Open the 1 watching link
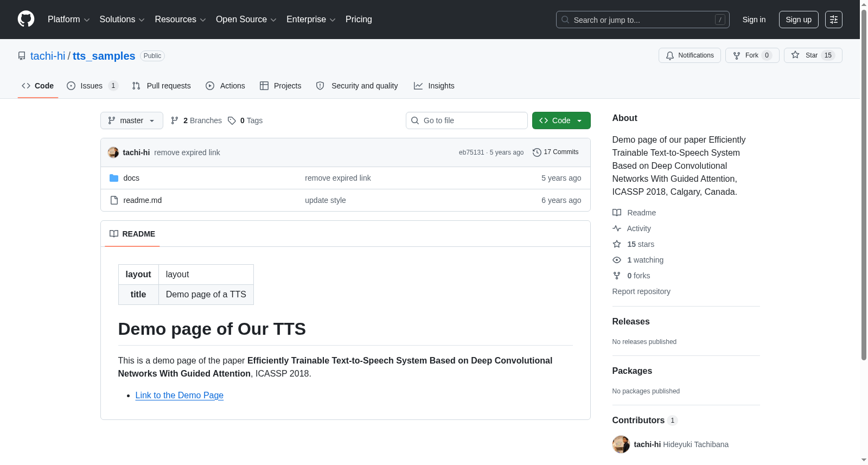The height and width of the screenshot is (465, 868). tap(638, 260)
